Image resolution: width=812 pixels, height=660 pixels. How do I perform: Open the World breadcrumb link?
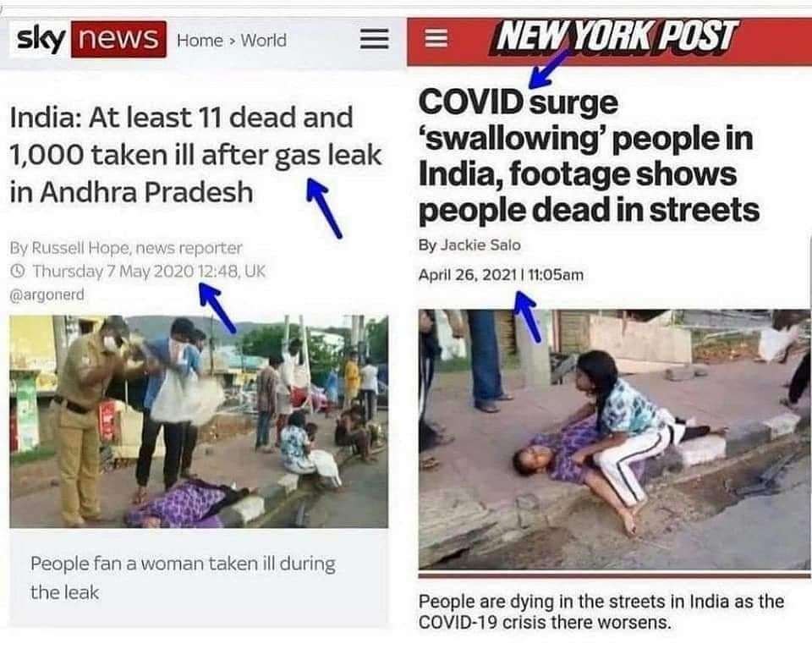coord(264,41)
